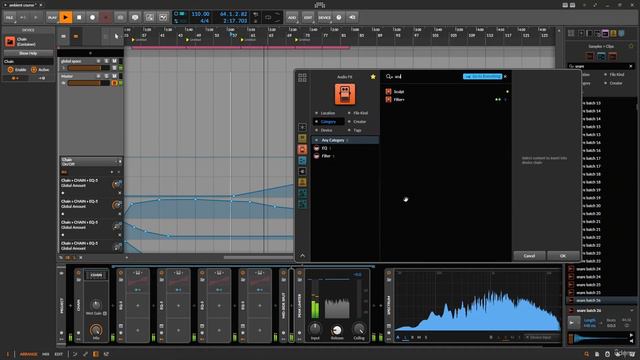The width and height of the screenshot is (640, 360).
Task: Open the ARRANGE view tab
Action: pyautogui.click(x=28, y=354)
